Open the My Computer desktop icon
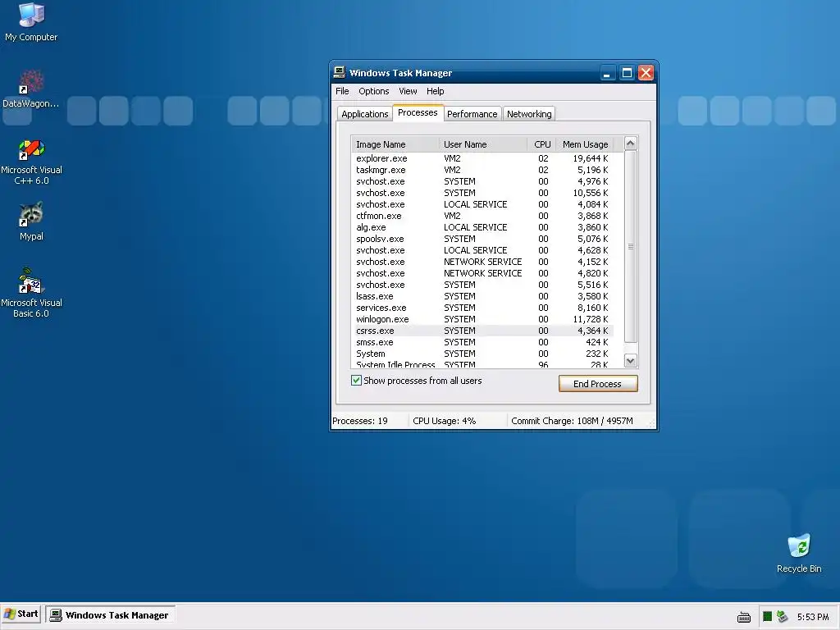 [31, 22]
